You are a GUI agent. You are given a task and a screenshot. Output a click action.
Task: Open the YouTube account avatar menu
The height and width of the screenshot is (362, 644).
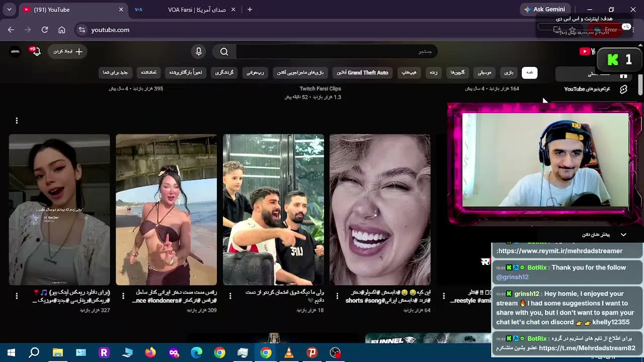click(x=15, y=51)
